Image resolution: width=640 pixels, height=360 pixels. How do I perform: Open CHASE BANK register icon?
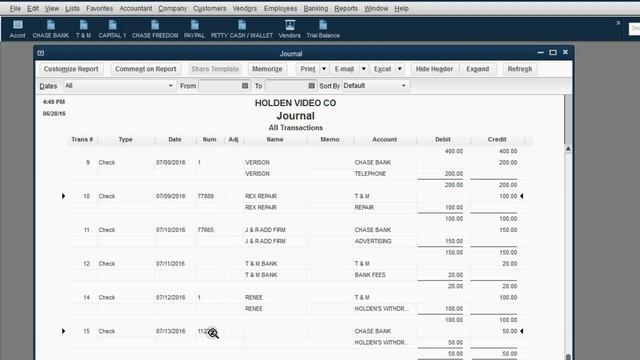[51, 29]
